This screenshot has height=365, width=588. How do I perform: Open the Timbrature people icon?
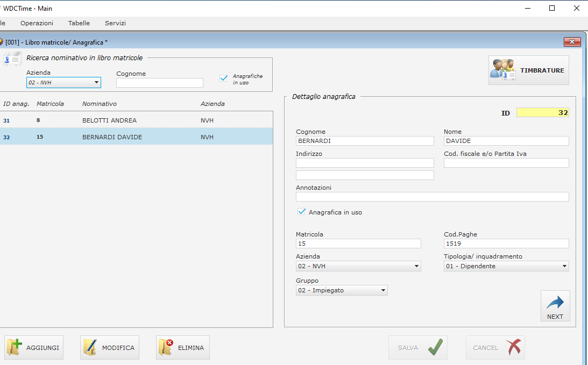(503, 70)
